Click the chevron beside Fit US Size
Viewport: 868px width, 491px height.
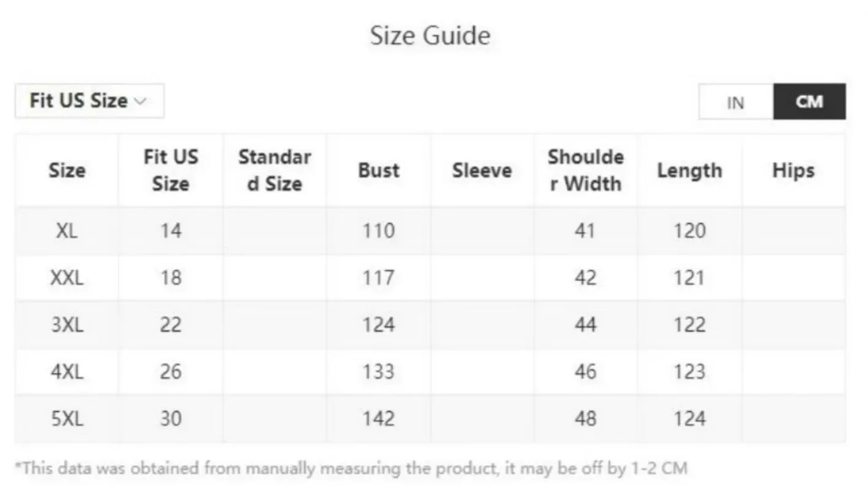pos(141,101)
